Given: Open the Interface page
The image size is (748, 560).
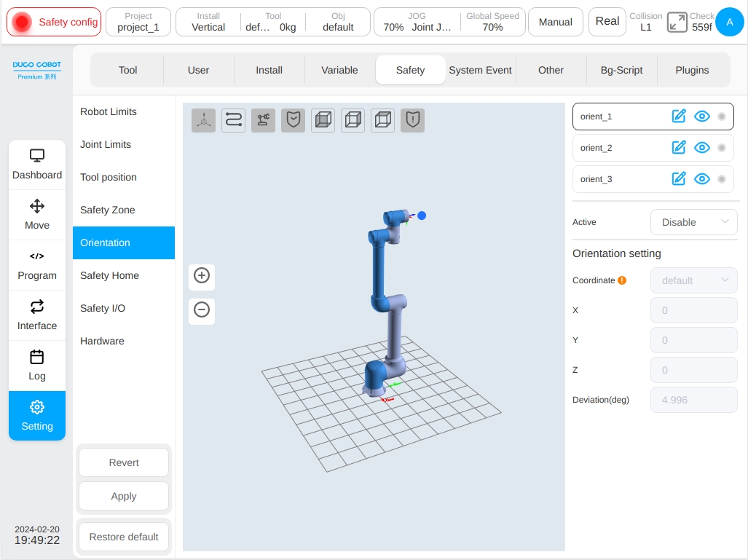Looking at the screenshot, I should tap(37, 315).
